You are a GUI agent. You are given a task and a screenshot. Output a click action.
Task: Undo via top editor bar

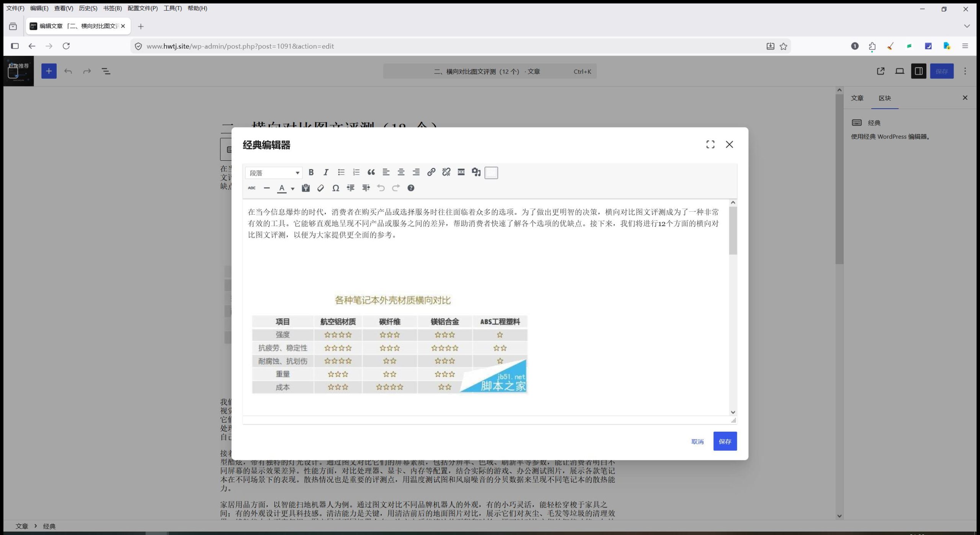click(x=68, y=71)
